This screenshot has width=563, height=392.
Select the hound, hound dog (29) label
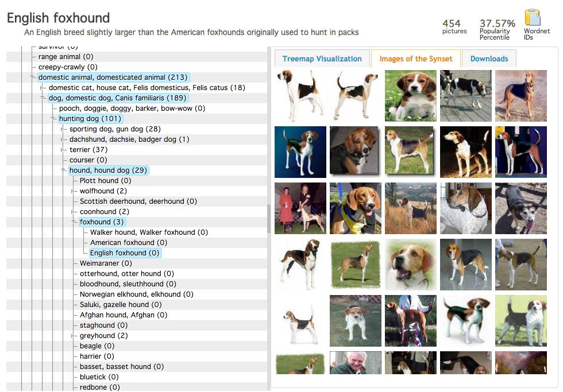click(x=109, y=170)
